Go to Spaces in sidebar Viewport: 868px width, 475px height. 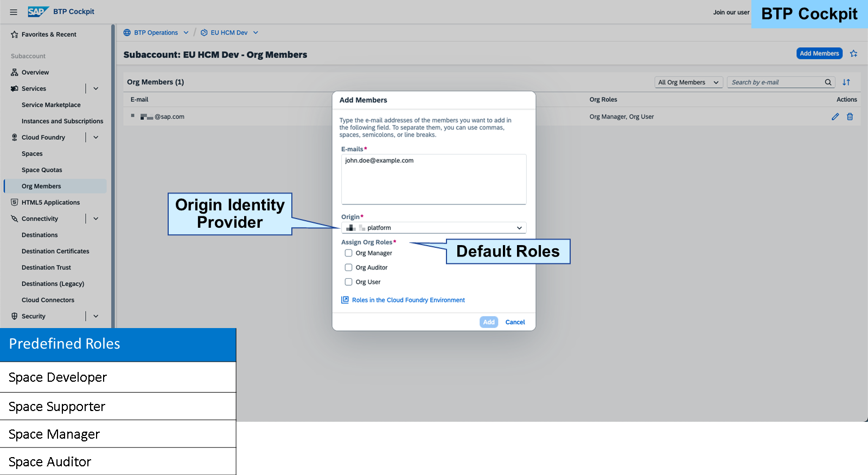point(32,153)
